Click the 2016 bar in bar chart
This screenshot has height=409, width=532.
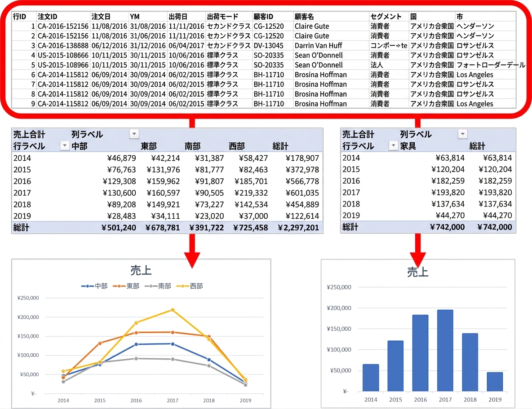[421, 353]
